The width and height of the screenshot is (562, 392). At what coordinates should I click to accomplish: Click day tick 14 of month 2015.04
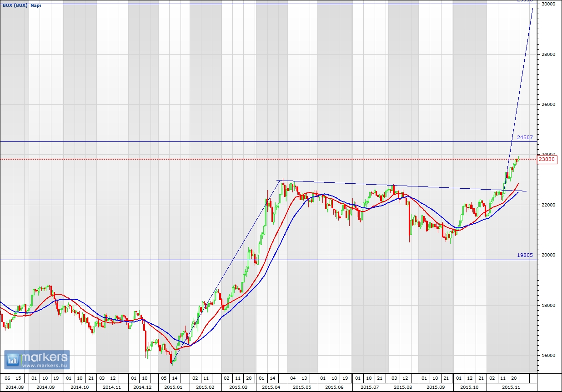coord(272,378)
